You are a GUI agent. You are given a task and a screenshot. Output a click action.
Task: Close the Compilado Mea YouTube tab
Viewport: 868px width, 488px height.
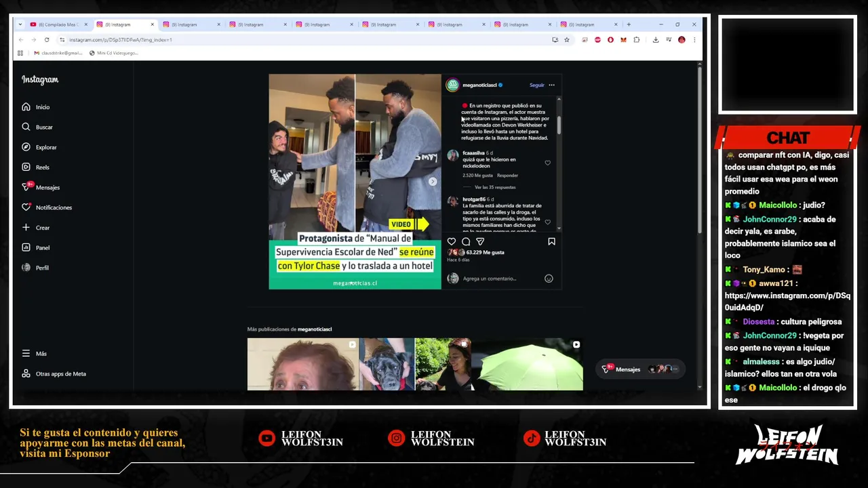(86, 24)
